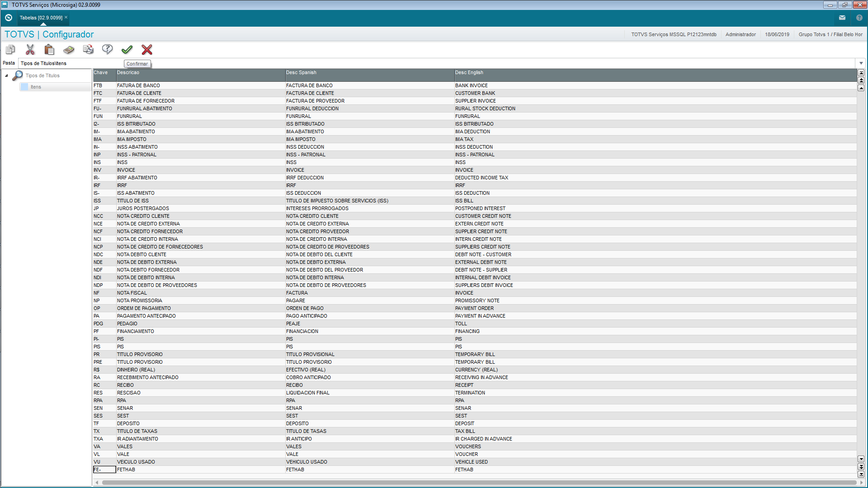The width and height of the screenshot is (868, 488).
Task: Click the Desc Spanish column header
Action: click(x=301, y=72)
